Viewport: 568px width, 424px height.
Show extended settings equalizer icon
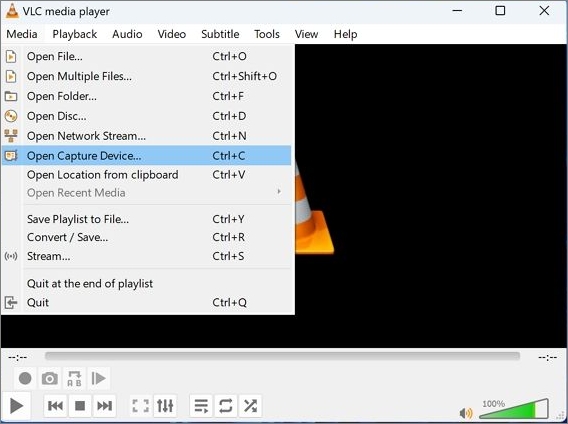(x=165, y=406)
